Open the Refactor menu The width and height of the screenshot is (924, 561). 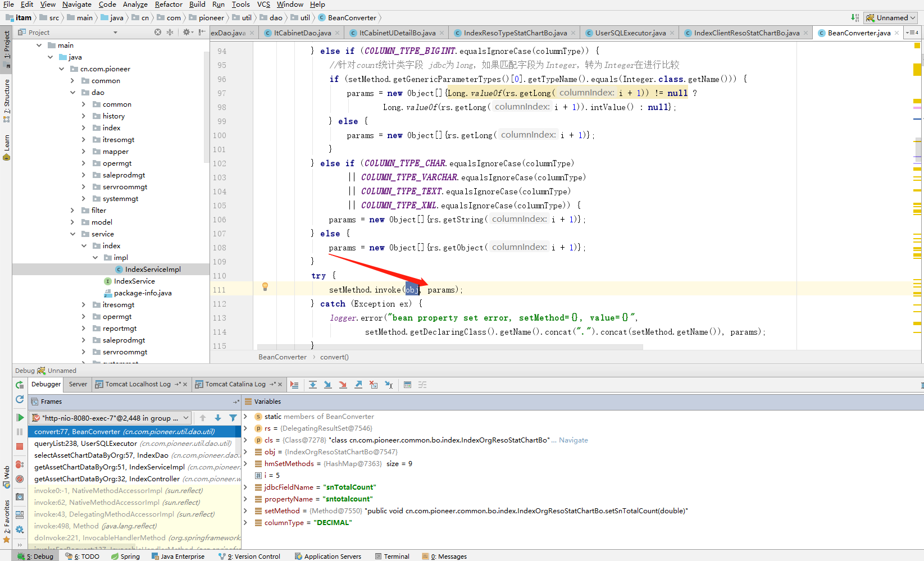tap(169, 4)
